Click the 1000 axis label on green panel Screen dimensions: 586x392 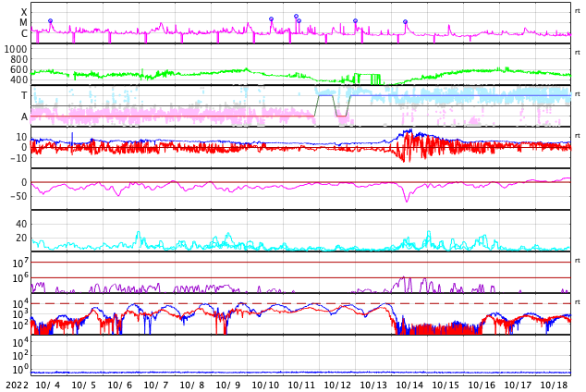pos(16,49)
